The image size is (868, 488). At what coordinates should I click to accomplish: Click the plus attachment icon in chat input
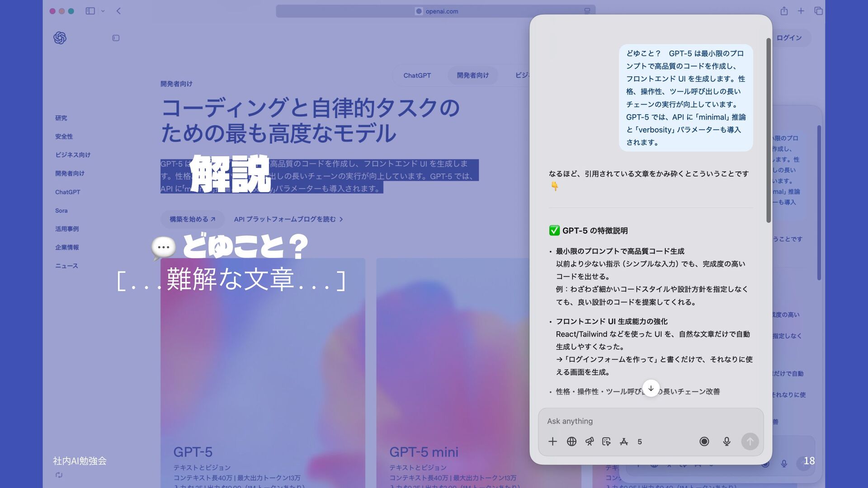552,441
